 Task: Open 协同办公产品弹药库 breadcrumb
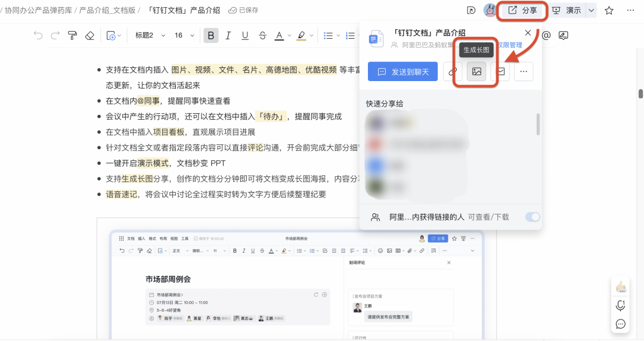(x=38, y=10)
